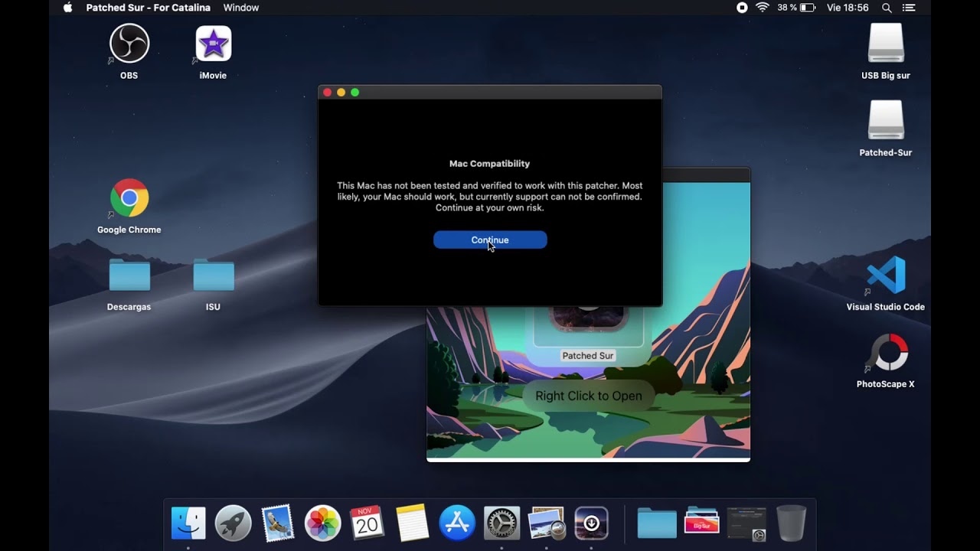Click the clock showing Vie 18:56

848,8
